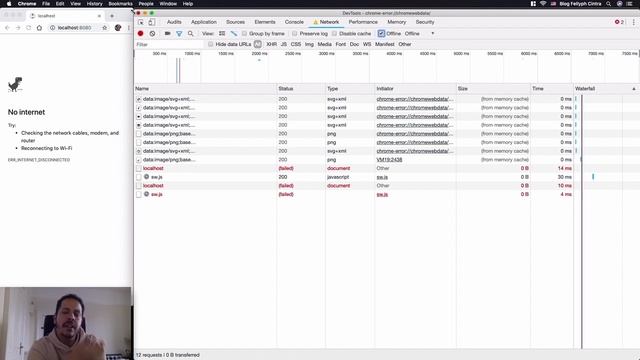Open VM19:2438 initiator link
This screenshot has width=640, height=360.
coord(389,160)
